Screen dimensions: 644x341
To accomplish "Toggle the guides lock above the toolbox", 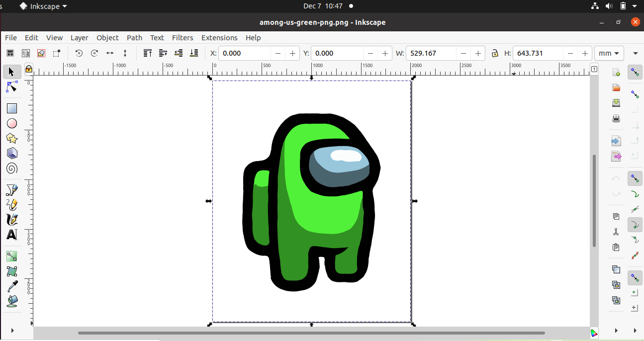I will tap(29, 69).
